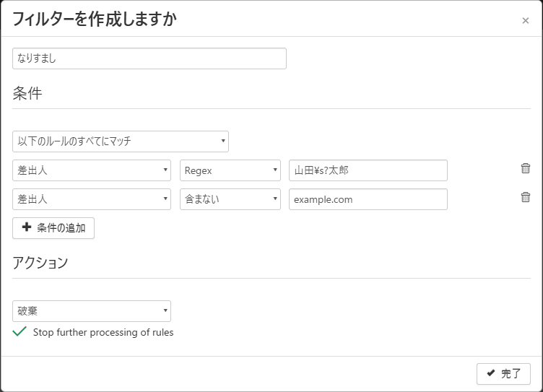This screenshot has width=543, height=392.
Task: Click the アクション section heading
Action: click(x=40, y=263)
